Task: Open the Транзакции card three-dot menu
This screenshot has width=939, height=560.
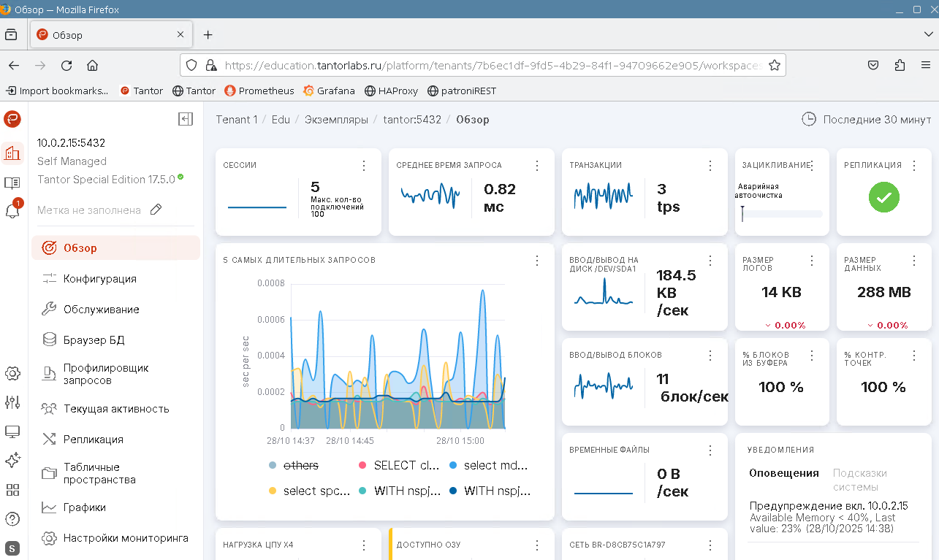Action: click(x=710, y=166)
